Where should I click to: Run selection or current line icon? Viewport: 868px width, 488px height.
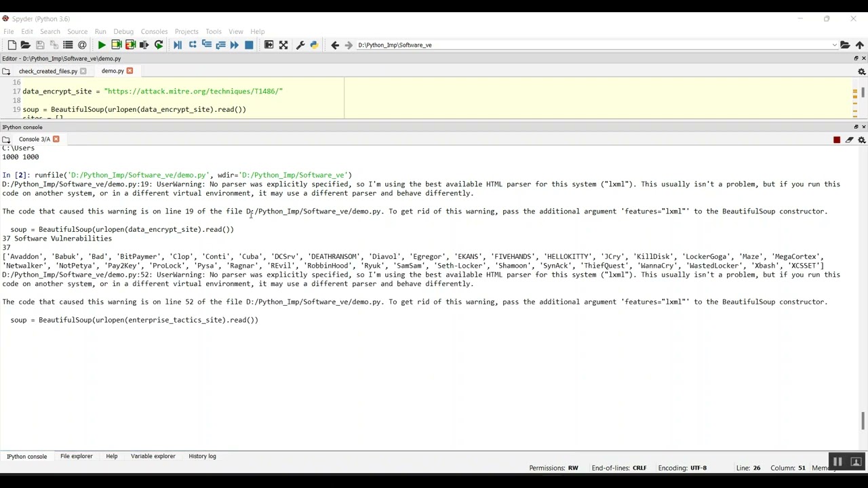[144, 45]
